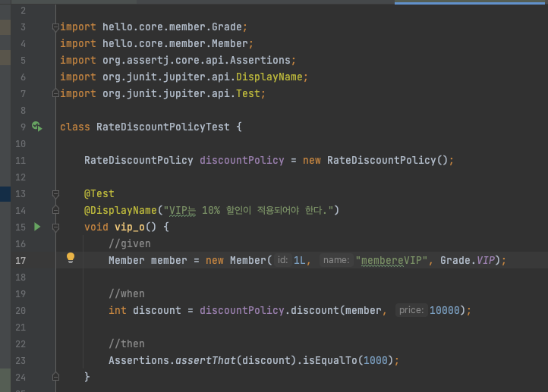The height and width of the screenshot is (392, 548).
Task: Click the int keyword on line 20
Action: tap(118, 310)
